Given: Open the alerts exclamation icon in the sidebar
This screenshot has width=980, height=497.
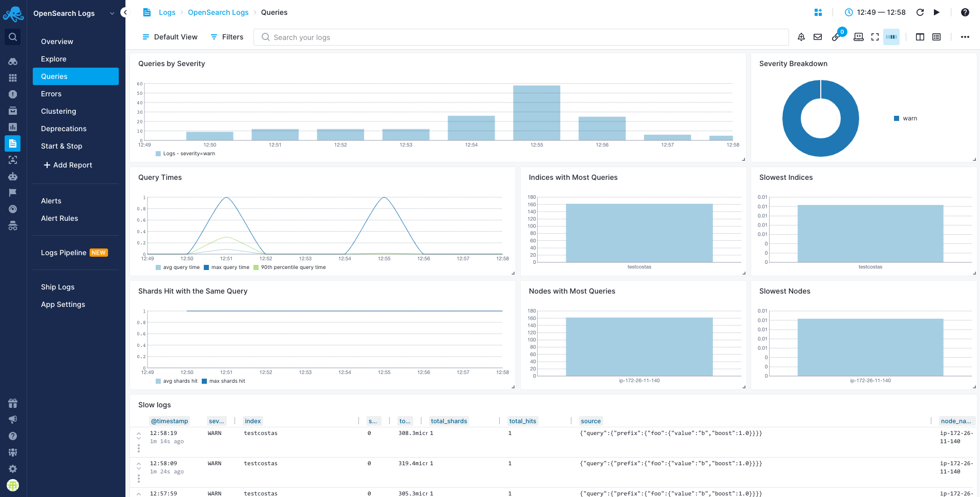Looking at the screenshot, I should pyautogui.click(x=13, y=94).
